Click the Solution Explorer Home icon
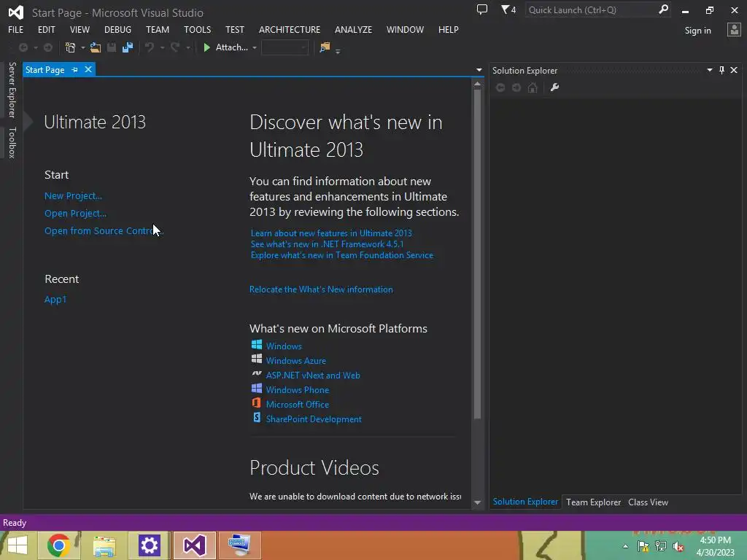Screen dimensions: 747x560 click(x=533, y=87)
